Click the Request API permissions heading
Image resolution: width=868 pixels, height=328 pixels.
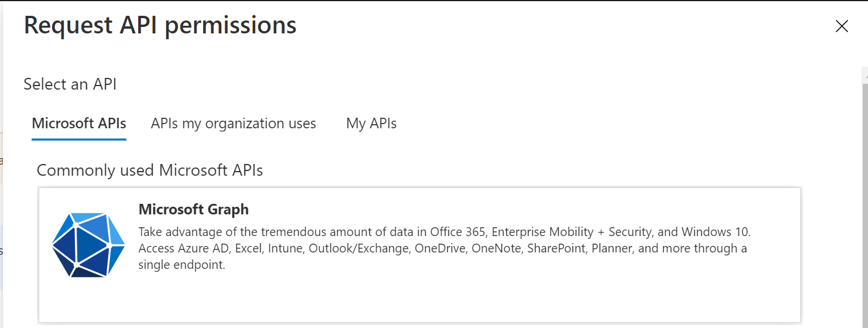(x=160, y=26)
